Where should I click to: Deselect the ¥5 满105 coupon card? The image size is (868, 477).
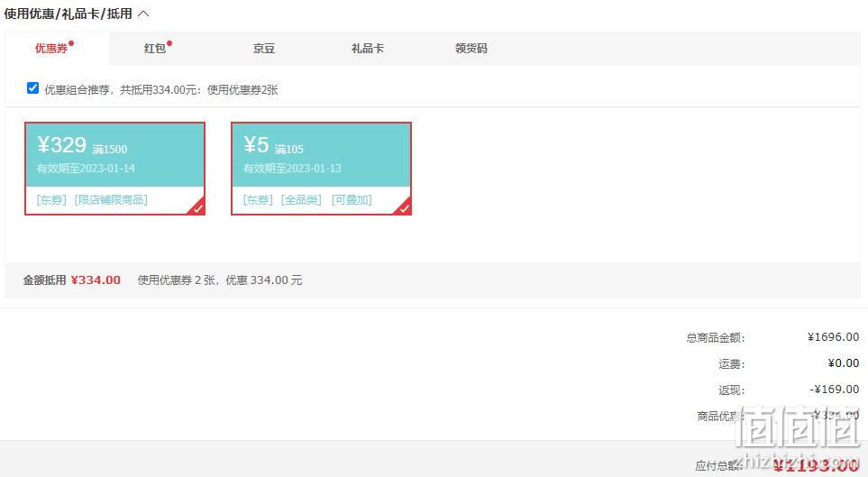321,169
